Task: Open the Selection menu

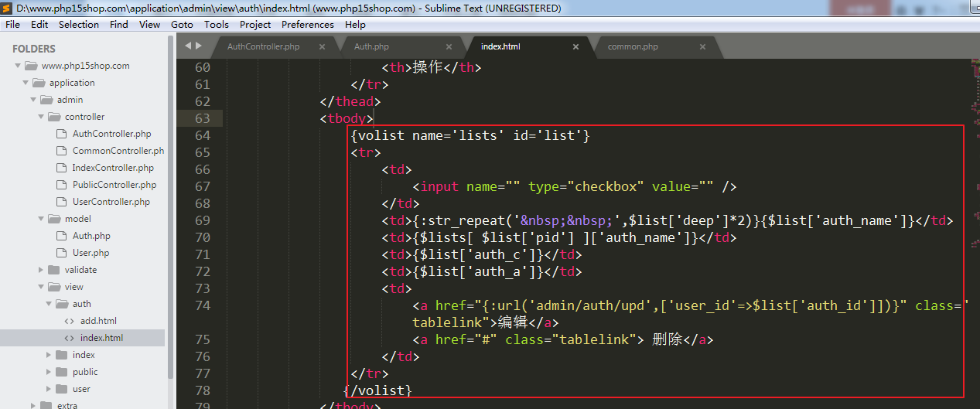Action: (x=78, y=24)
